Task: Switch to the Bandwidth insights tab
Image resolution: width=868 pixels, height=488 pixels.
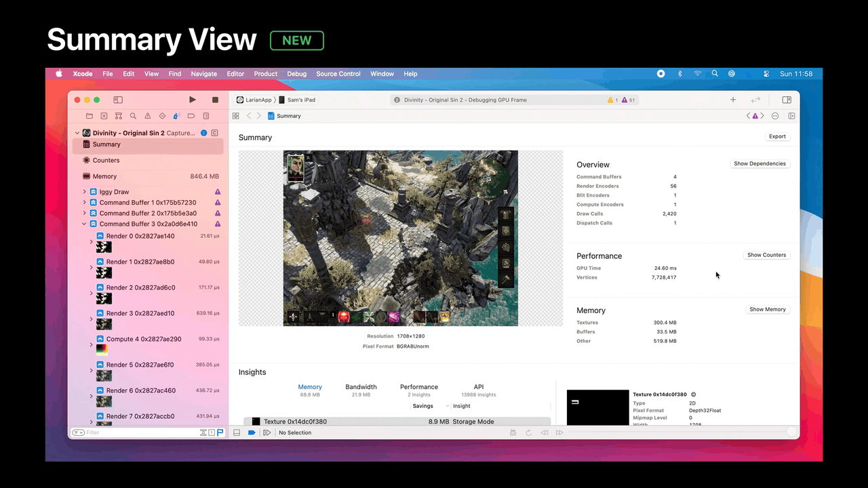Action: (x=361, y=390)
